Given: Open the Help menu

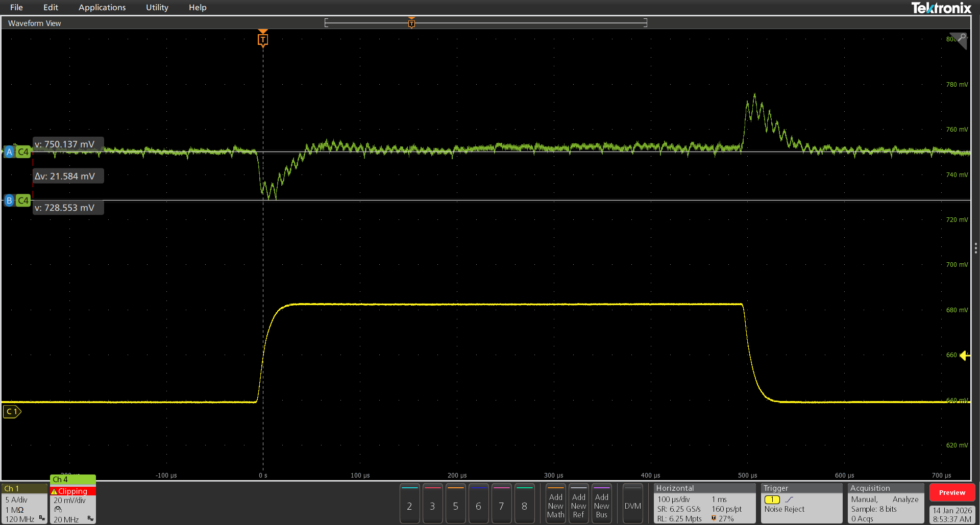Looking at the screenshot, I should [x=198, y=7].
